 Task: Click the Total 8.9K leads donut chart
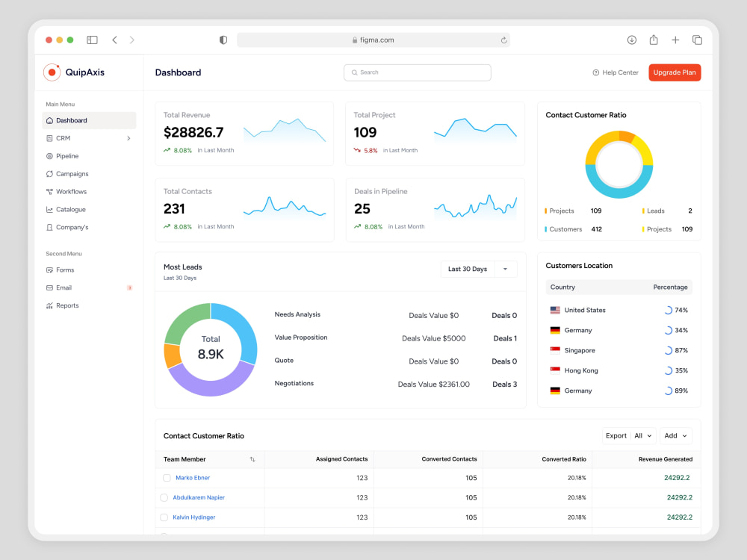(x=211, y=349)
